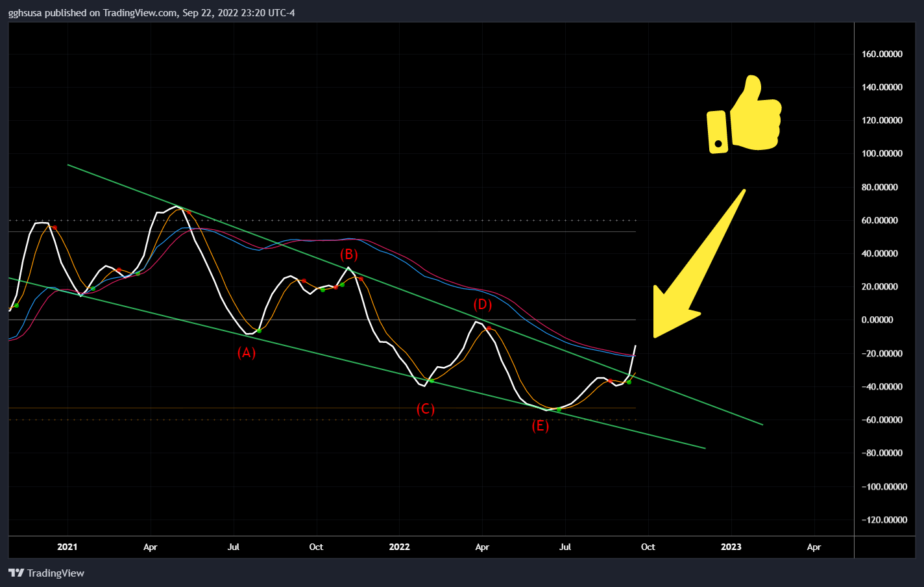Click the red wave label (E)

tap(541, 427)
